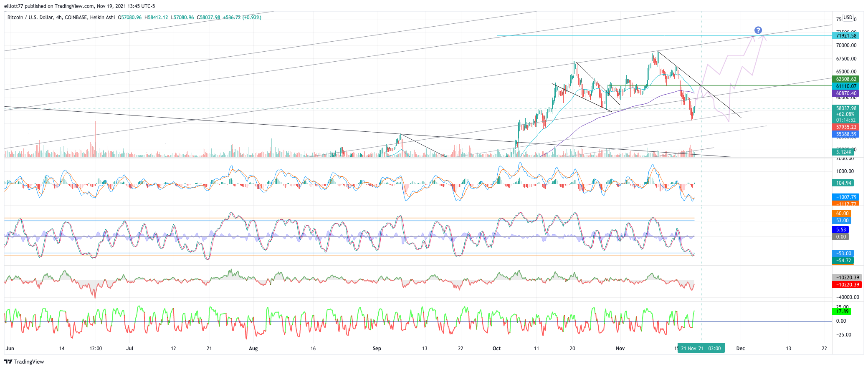Click the gray -10220.39 value label
868x369 pixels.
click(847, 278)
